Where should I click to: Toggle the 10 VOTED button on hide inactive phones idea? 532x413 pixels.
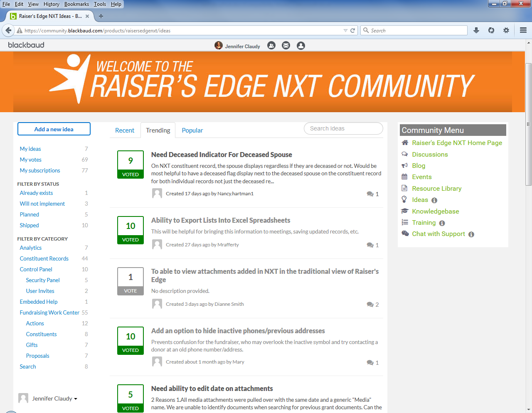click(131, 341)
